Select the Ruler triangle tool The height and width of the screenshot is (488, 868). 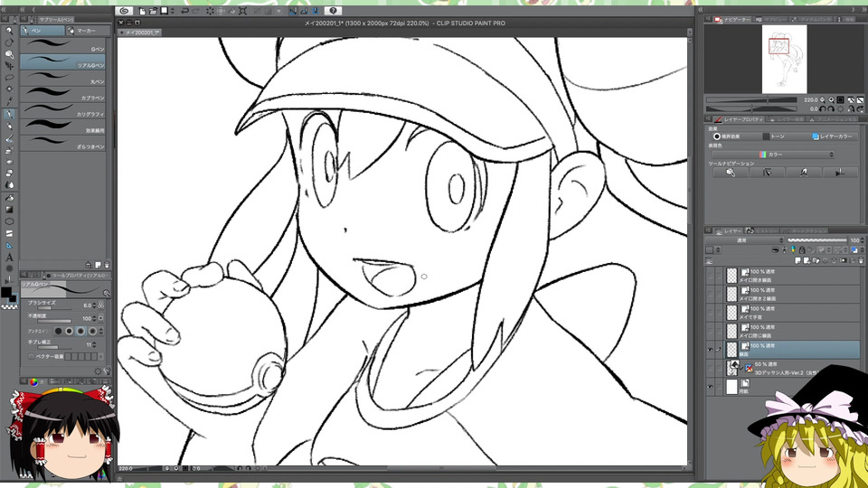tap(10, 246)
